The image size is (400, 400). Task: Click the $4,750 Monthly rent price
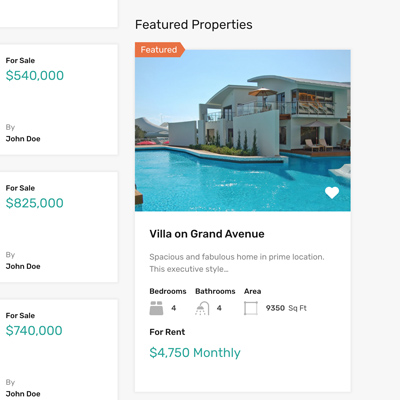point(195,353)
